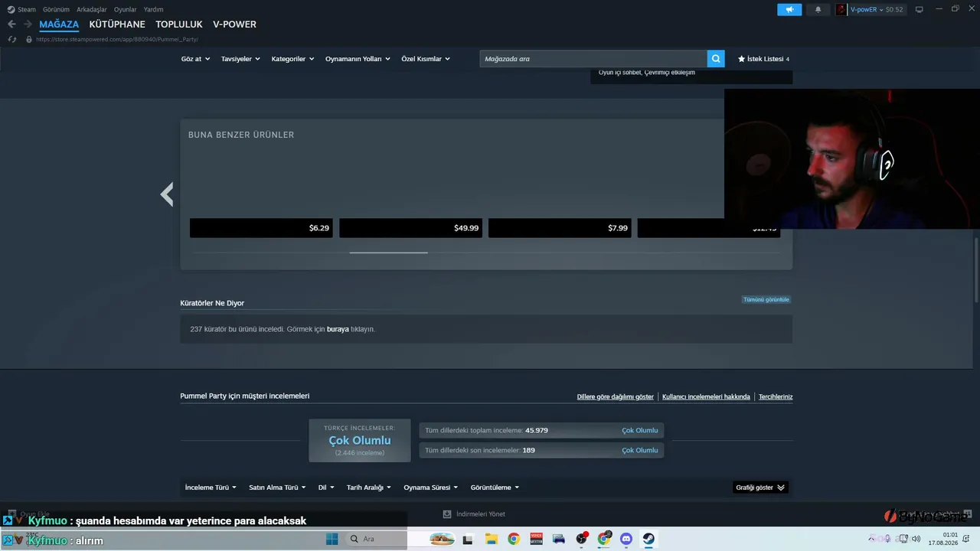Open the Satın Alma Türü filter
The width and height of the screenshot is (980, 551).
pyautogui.click(x=277, y=487)
